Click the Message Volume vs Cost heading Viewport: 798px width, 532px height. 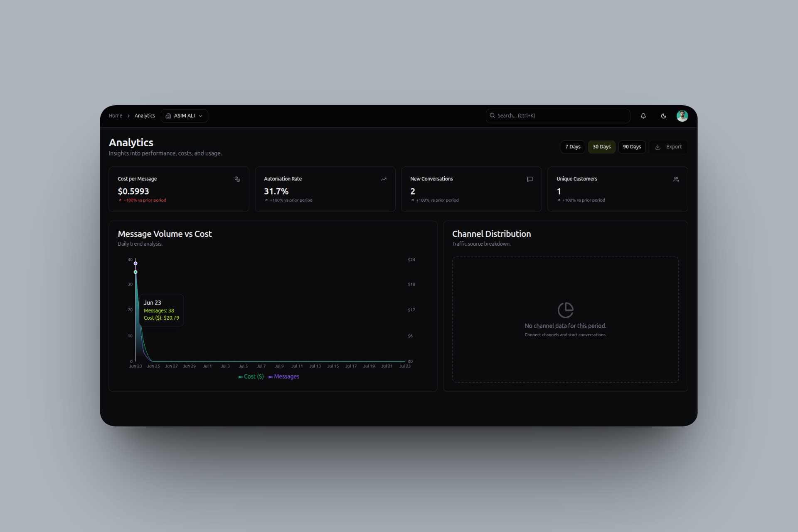165,234
